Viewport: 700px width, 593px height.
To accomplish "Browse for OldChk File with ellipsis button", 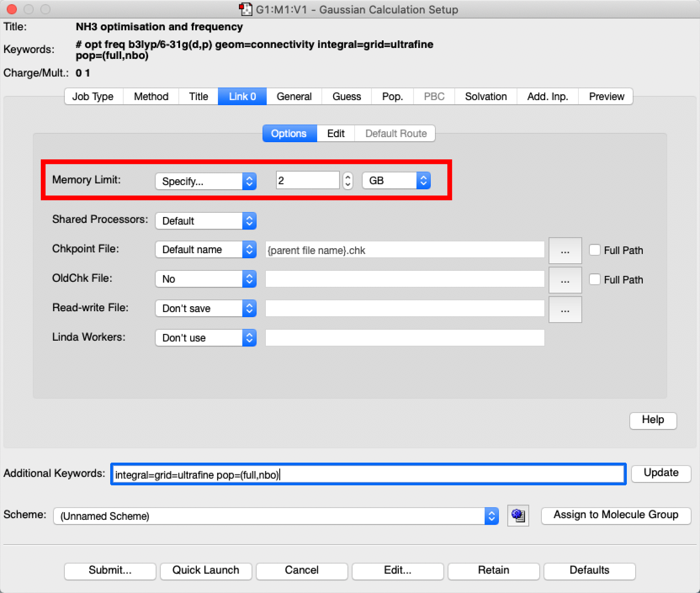I will coord(565,280).
